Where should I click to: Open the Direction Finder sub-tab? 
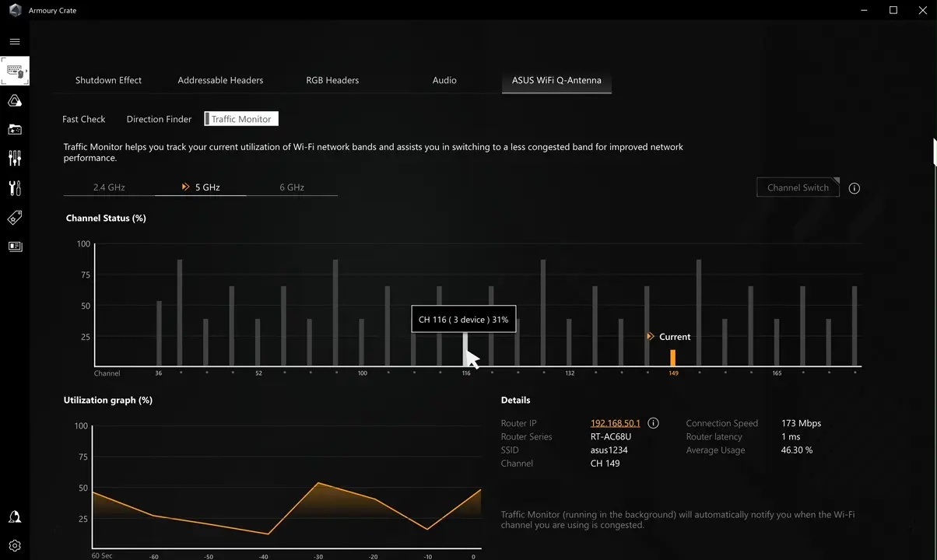(159, 119)
